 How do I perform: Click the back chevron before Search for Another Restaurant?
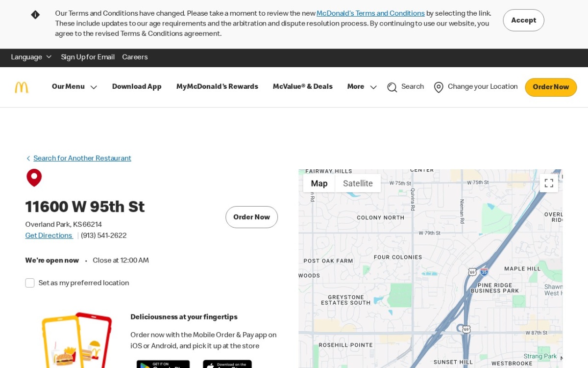28,158
